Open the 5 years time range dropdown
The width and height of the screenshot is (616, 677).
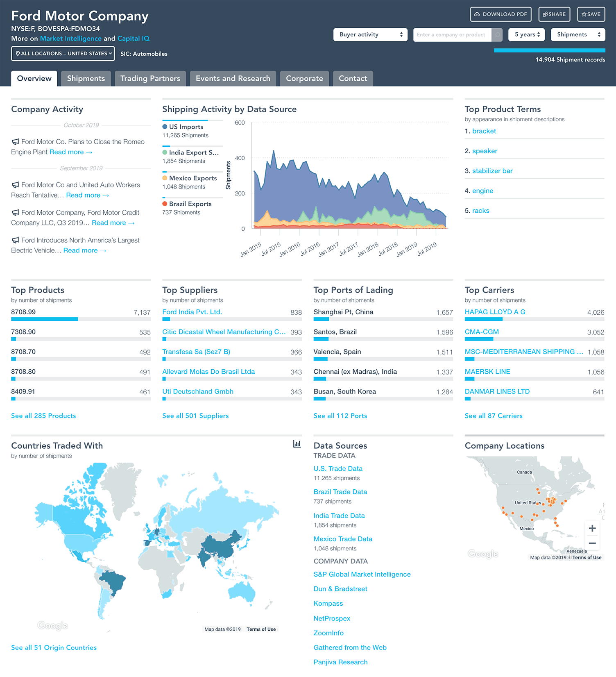click(x=527, y=35)
